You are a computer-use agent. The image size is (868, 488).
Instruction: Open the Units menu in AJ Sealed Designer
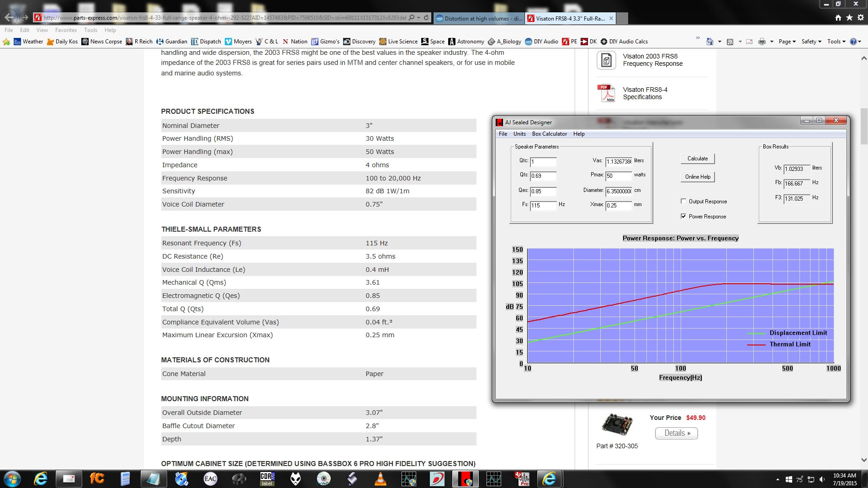point(519,134)
